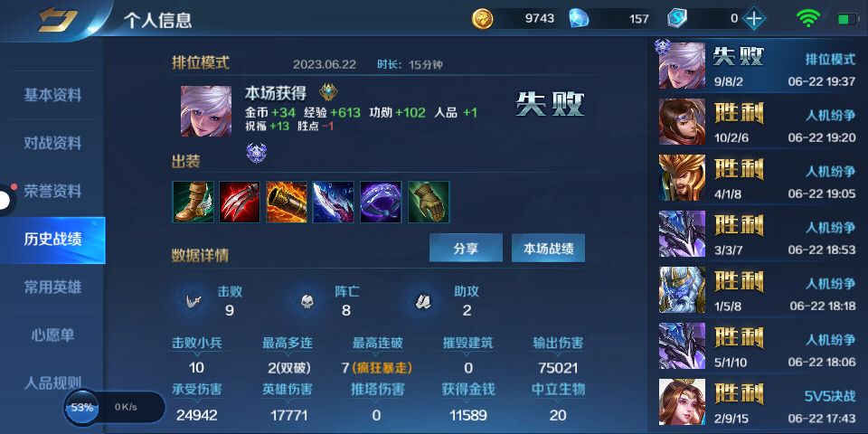The width and height of the screenshot is (868, 434).
Task: Select the red claws equipment icon
Action: click(240, 202)
